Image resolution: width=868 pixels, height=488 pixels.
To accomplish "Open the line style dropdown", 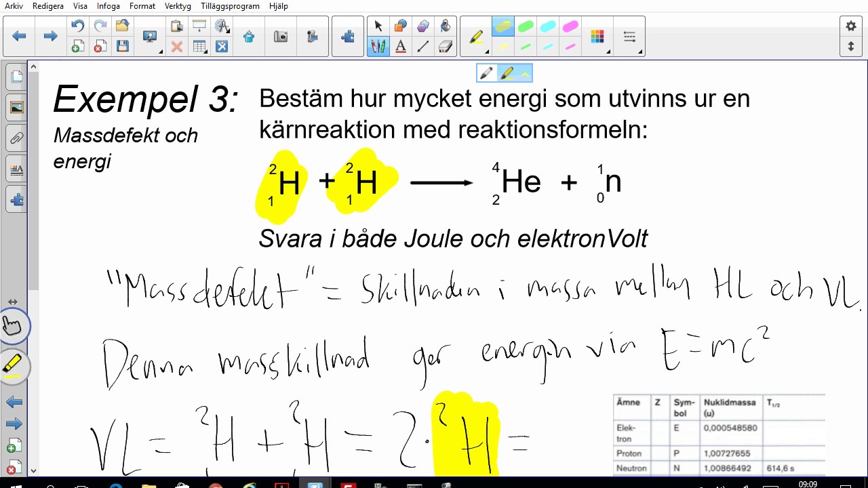I will click(x=630, y=37).
